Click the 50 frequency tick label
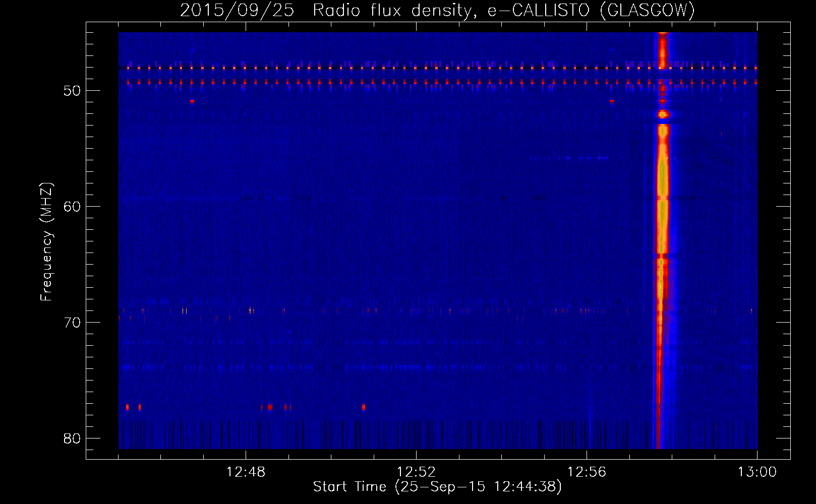The width and height of the screenshot is (816, 504). pyautogui.click(x=72, y=91)
